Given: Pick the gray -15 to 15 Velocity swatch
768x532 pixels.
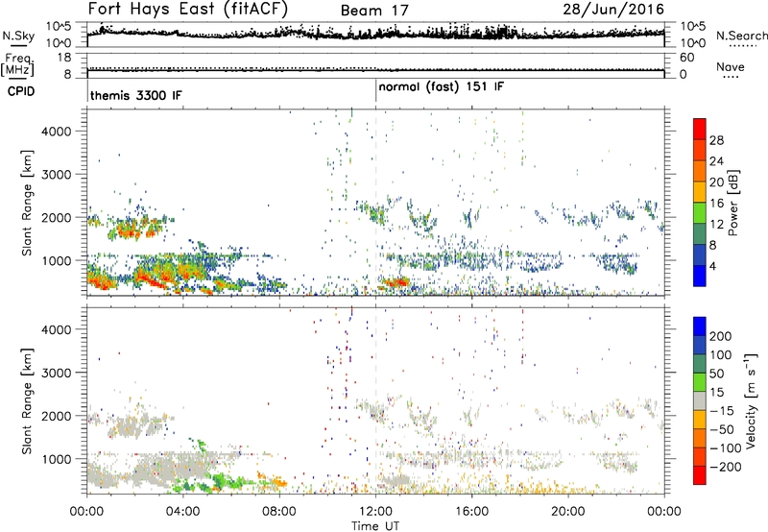Looking at the screenshot, I should click(x=700, y=400).
